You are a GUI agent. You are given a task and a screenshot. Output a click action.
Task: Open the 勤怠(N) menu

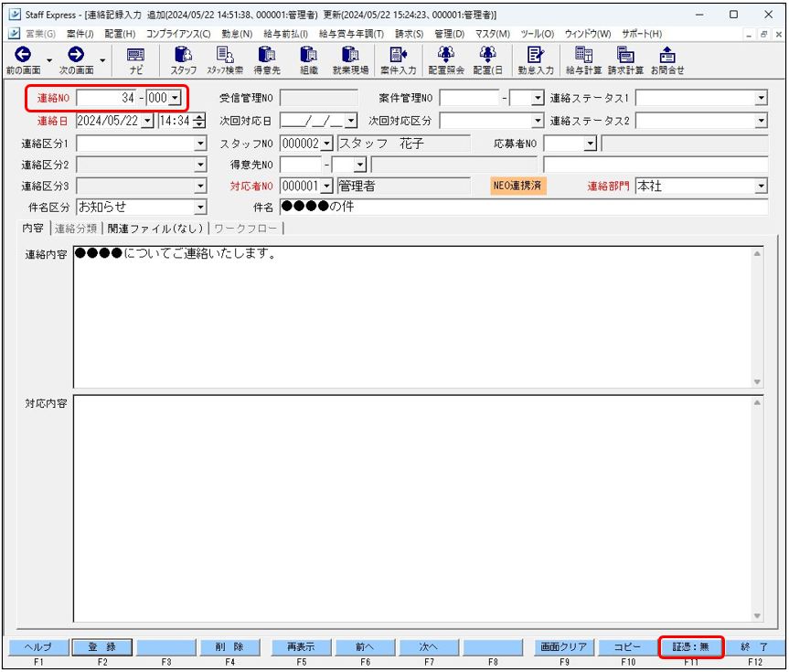(x=237, y=34)
